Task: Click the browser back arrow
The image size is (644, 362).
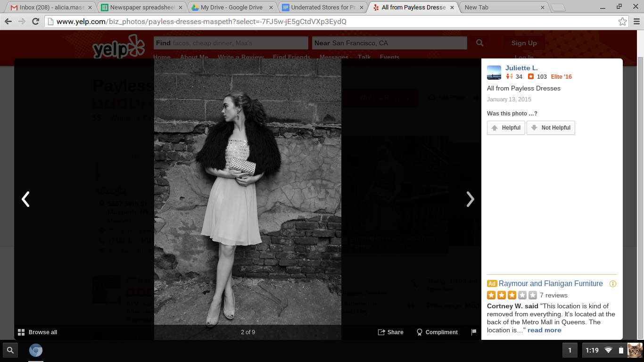Action: pos(8,22)
